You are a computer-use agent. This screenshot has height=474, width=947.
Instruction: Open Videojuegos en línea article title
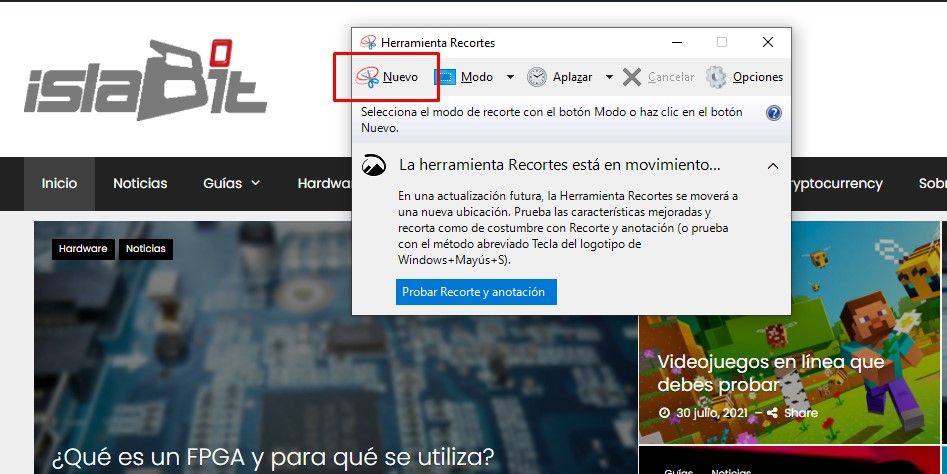point(770,373)
